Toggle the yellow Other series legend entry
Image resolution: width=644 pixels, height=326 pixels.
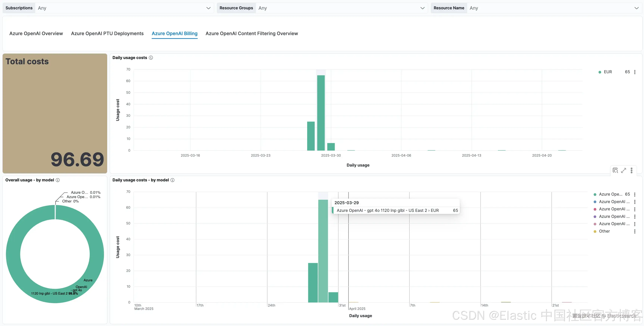[x=604, y=231]
